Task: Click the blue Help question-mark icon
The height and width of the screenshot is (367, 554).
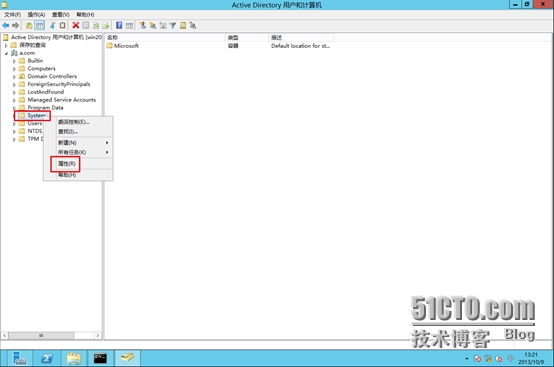Action: (119, 25)
